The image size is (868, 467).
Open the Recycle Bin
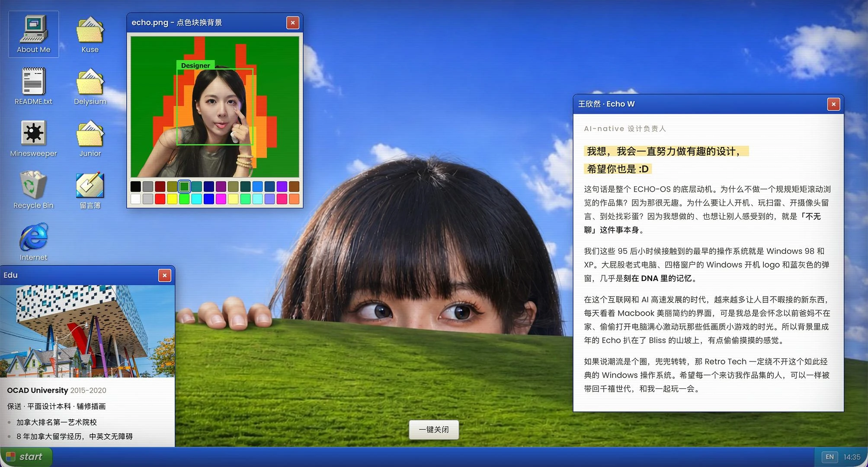click(x=34, y=190)
